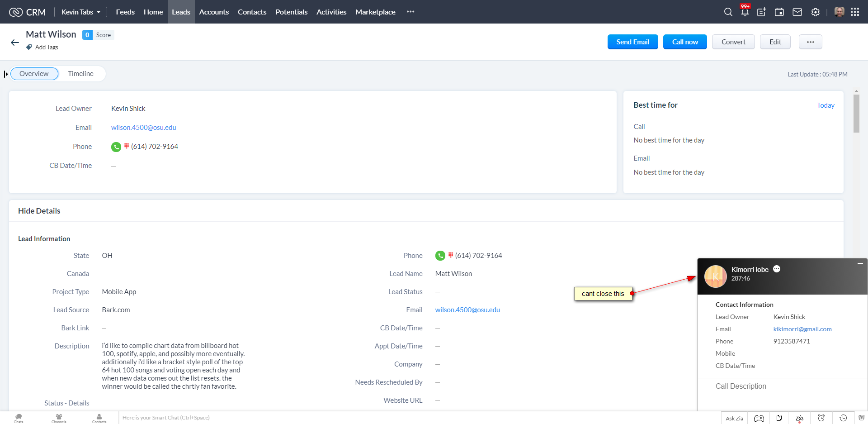
Task: Open the settings gear icon
Action: 816,12
